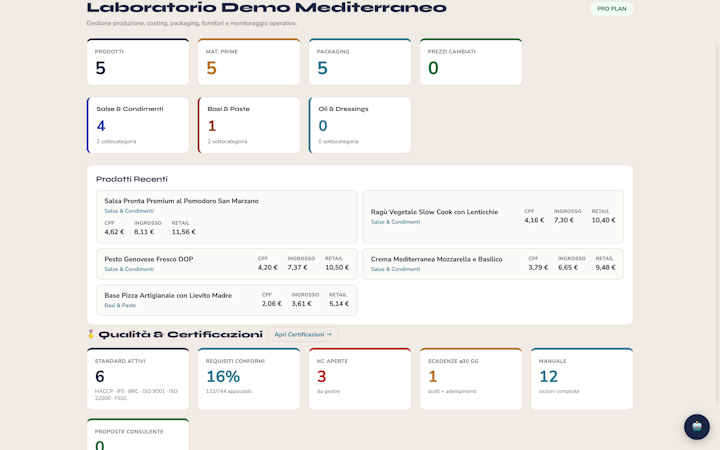Select the Oli & Dressings category card
Screen dimensions: 720x450
(x=360, y=125)
